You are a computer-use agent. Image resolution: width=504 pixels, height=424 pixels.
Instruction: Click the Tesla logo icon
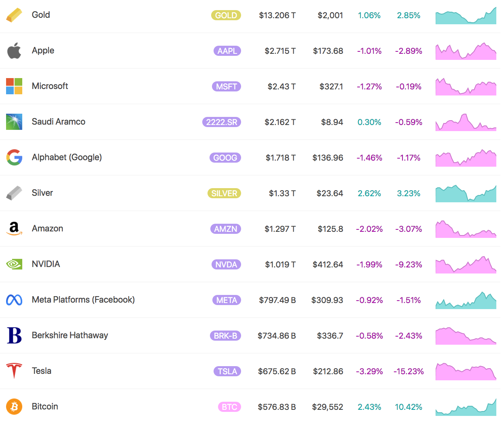click(14, 371)
